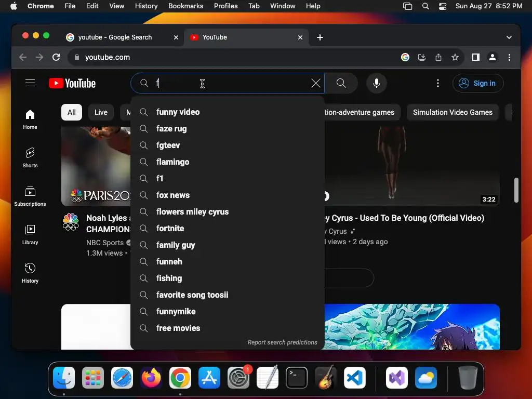Select 'Simulation Video Games' chip
This screenshot has width=532, height=399.
[x=453, y=112]
